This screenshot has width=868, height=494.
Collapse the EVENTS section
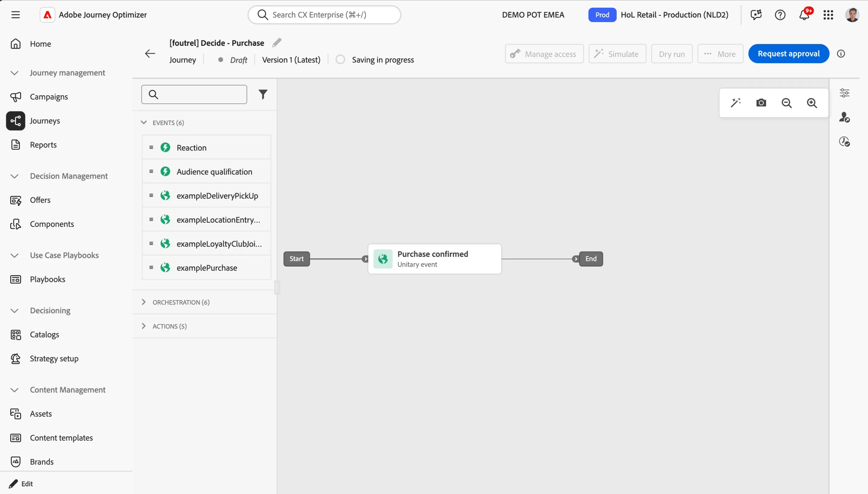point(144,123)
